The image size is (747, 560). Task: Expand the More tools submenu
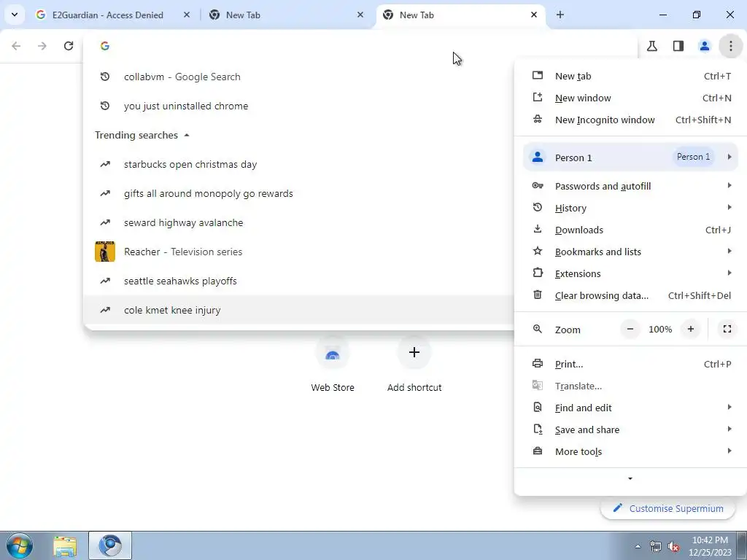coord(630,452)
